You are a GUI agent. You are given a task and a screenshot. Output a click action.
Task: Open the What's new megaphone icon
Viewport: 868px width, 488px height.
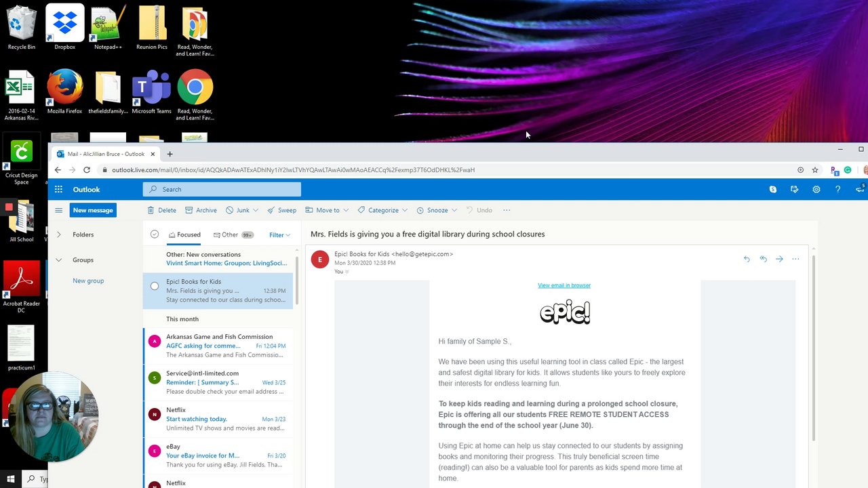tap(860, 189)
